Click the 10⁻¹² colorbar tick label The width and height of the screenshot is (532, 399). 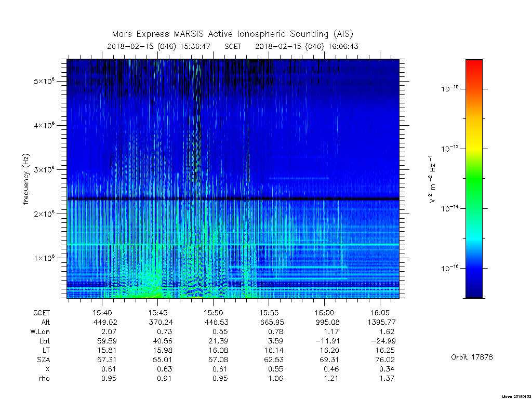pyautogui.click(x=450, y=149)
